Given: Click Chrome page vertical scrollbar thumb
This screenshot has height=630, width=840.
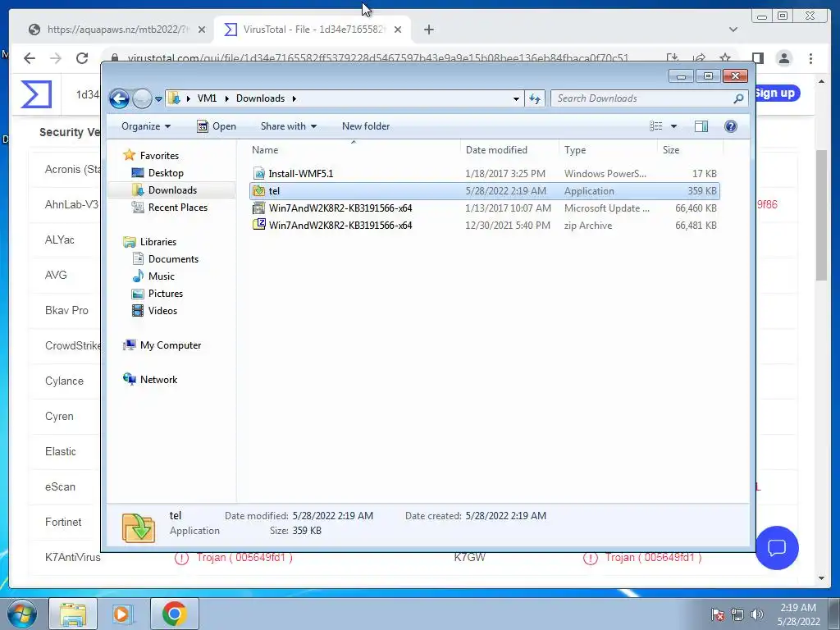Looking at the screenshot, I should [821, 214].
